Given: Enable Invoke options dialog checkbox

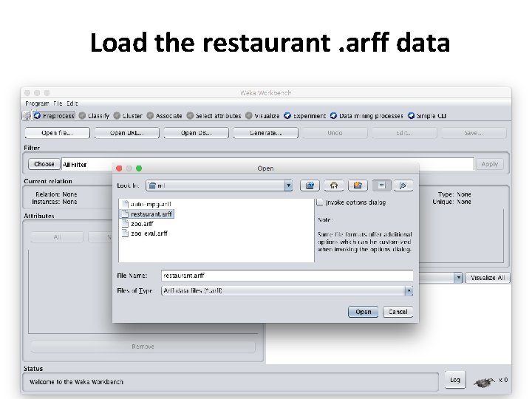Looking at the screenshot, I should pyautogui.click(x=320, y=202).
